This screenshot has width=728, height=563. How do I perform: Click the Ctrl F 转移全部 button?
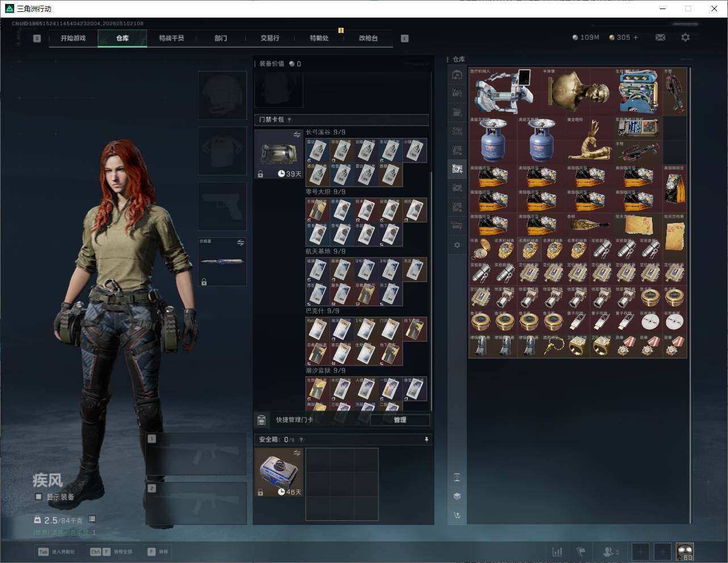tap(111, 552)
